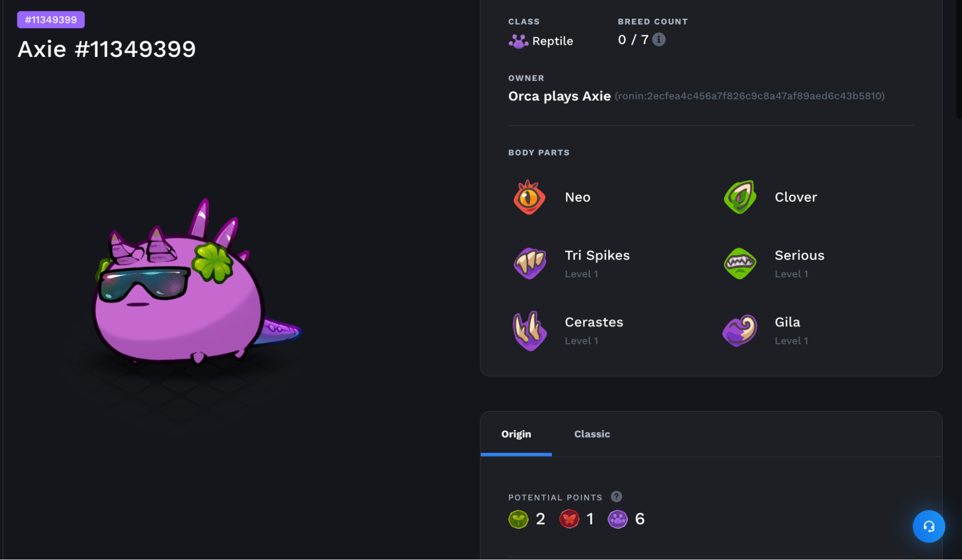
Task: Open the Gila tail part icon
Action: [740, 331]
